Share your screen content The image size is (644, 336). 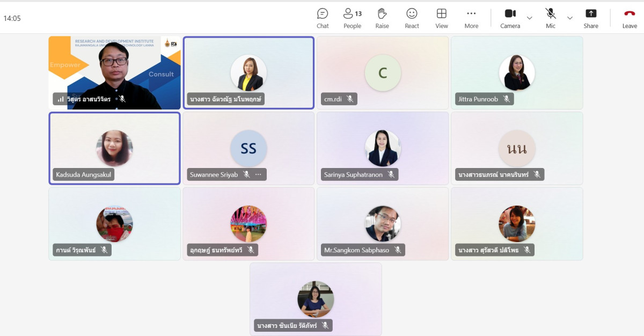(x=591, y=18)
